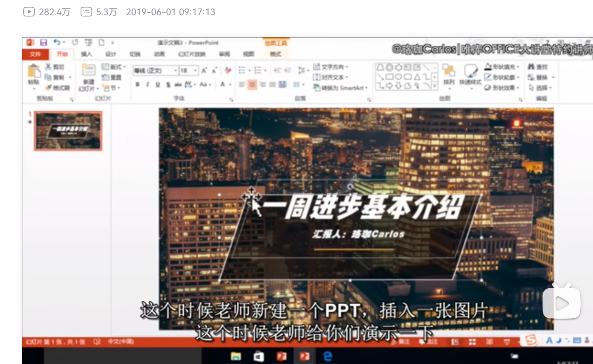Click the 查找 find button
This screenshot has width=593, height=364.
click(537, 67)
